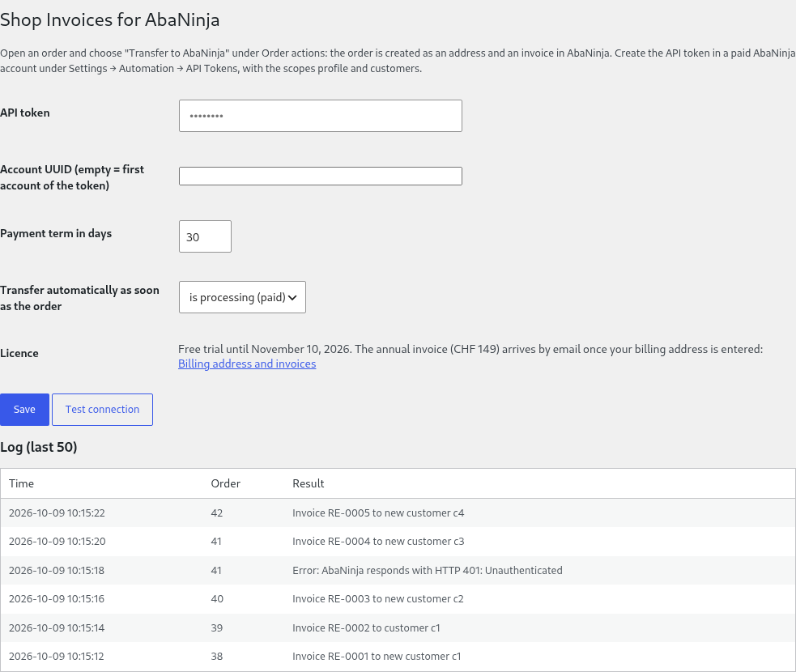Viewport: 796px width, 672px height.
Task: Click the Result column header
Action: tap(309, 483)
